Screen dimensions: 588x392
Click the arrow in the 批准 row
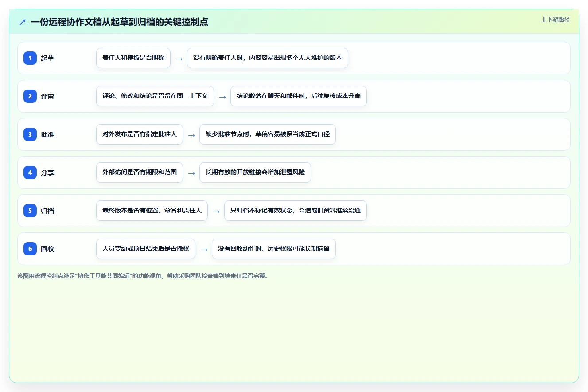coord(191,135)
